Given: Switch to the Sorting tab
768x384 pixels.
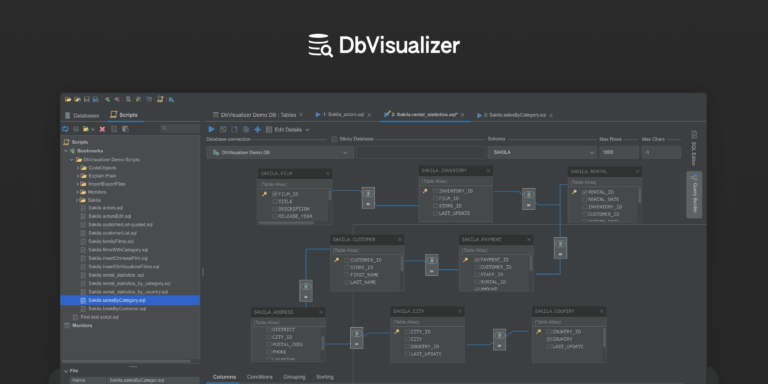Looking at the screenshot, I should point(325,377).
